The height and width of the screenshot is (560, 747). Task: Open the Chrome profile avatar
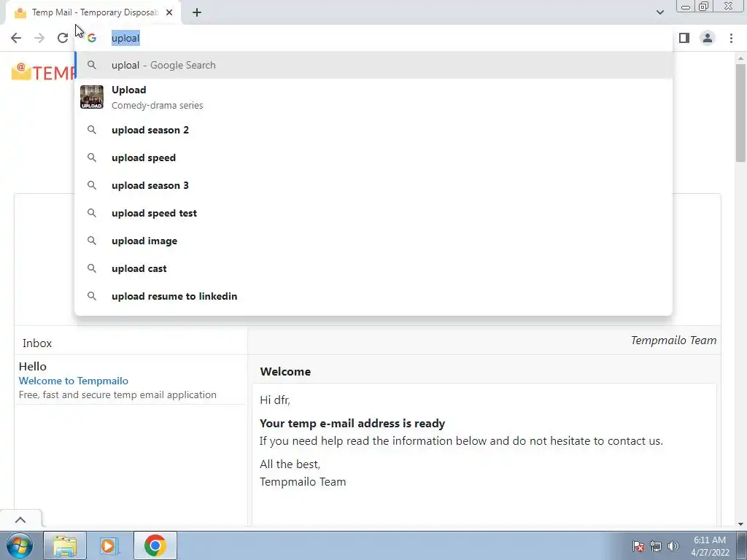708,38
